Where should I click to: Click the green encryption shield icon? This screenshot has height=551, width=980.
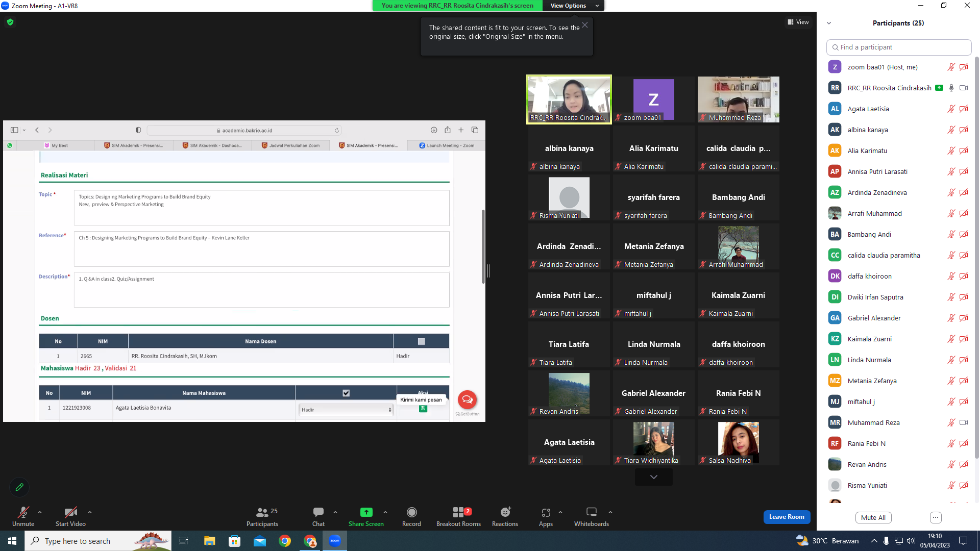click(10, 22)
